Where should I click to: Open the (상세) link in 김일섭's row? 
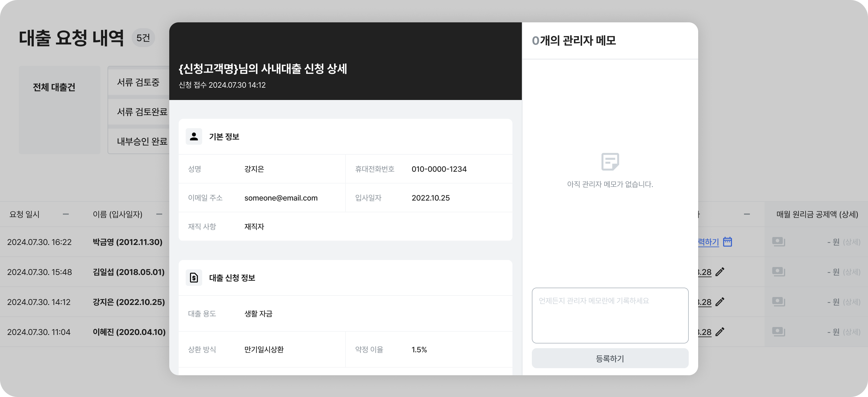tap(852, 272)
